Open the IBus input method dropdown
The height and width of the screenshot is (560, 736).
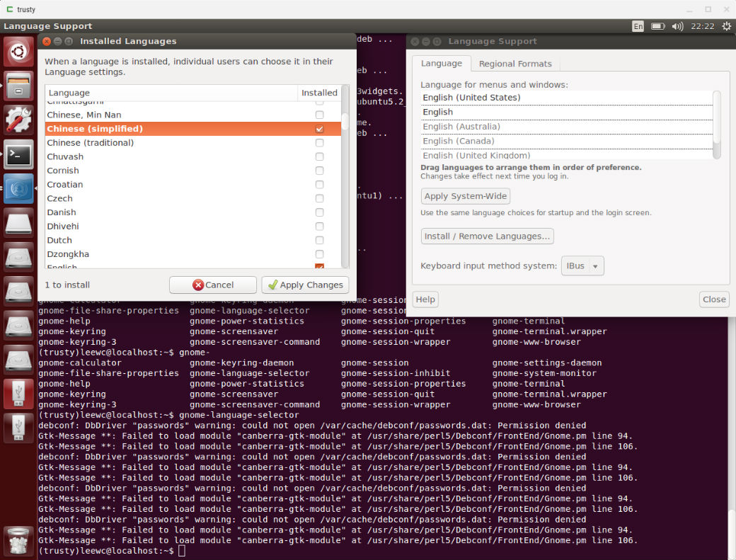(x=582, y=266)
